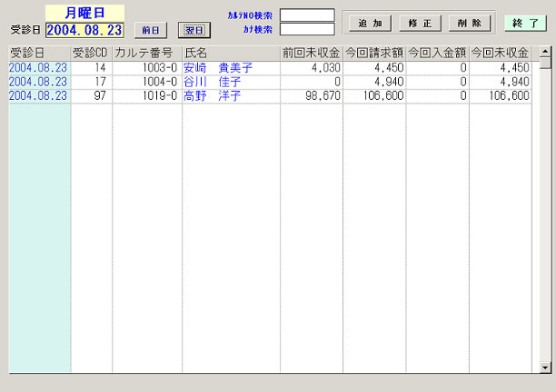Viewport: 556px width, 392px height.
Task: Click the 前回未収金 column header
Action: pyautogui.click(x=311, y=54)
